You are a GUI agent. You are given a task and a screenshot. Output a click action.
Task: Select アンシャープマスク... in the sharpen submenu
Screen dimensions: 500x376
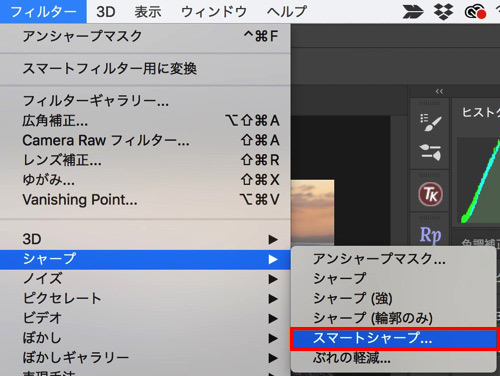click(393, 259)
